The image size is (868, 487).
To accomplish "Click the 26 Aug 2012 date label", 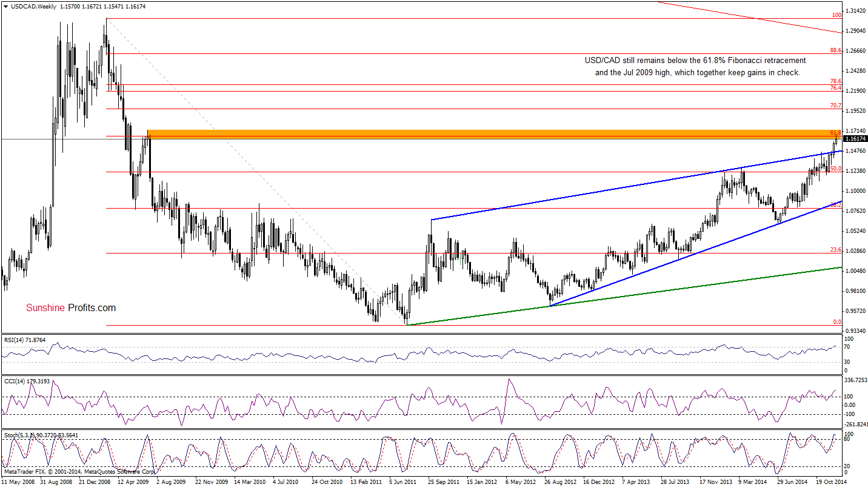I will (x=561, y=482).
